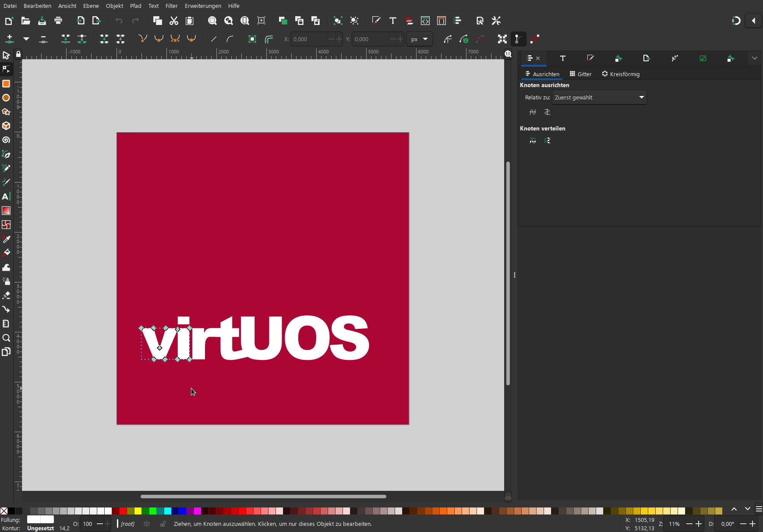
Task: Open the Export panel tab
Action: [x=646, y=58]
